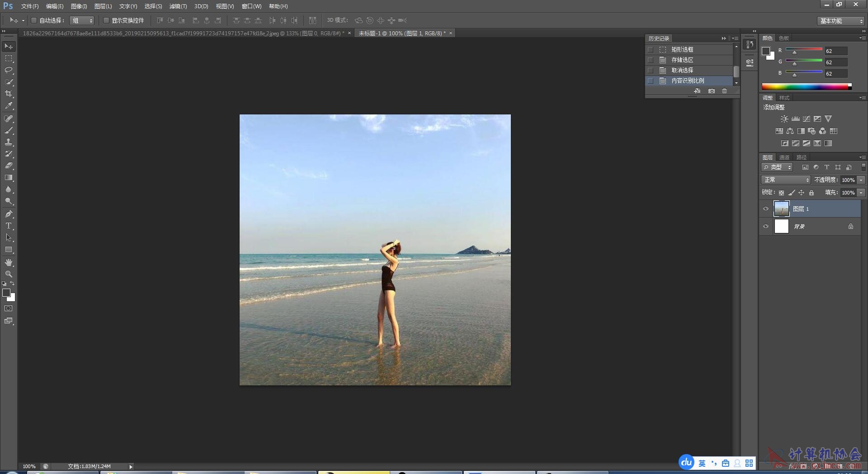Delete current history state trash icon
868x474 pixels.
pyautogui.click(x=725, y=91)
